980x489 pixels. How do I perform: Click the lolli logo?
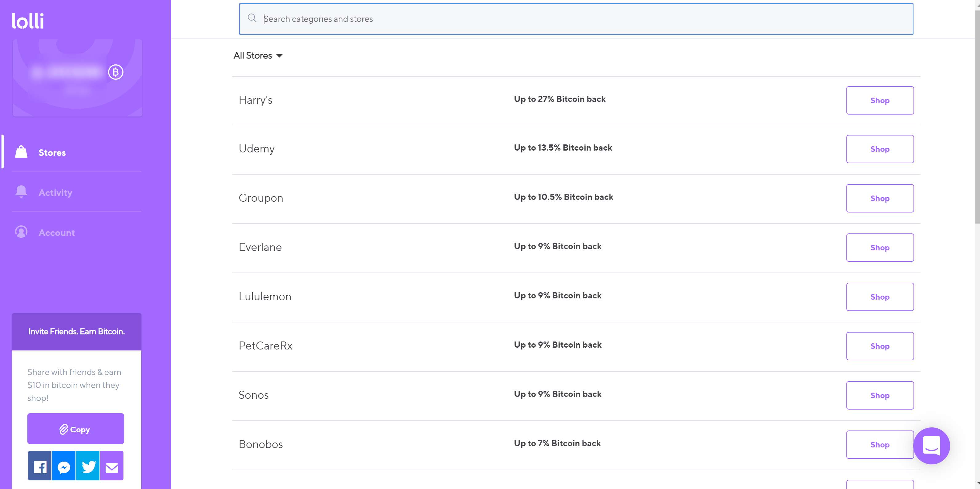(x=28, y=21)
